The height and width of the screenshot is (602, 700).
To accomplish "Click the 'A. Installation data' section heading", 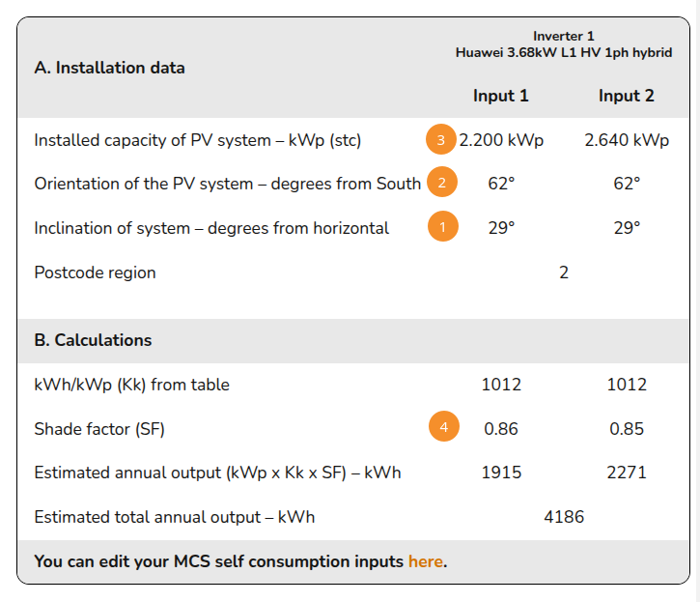I will [x=109, y=68].
